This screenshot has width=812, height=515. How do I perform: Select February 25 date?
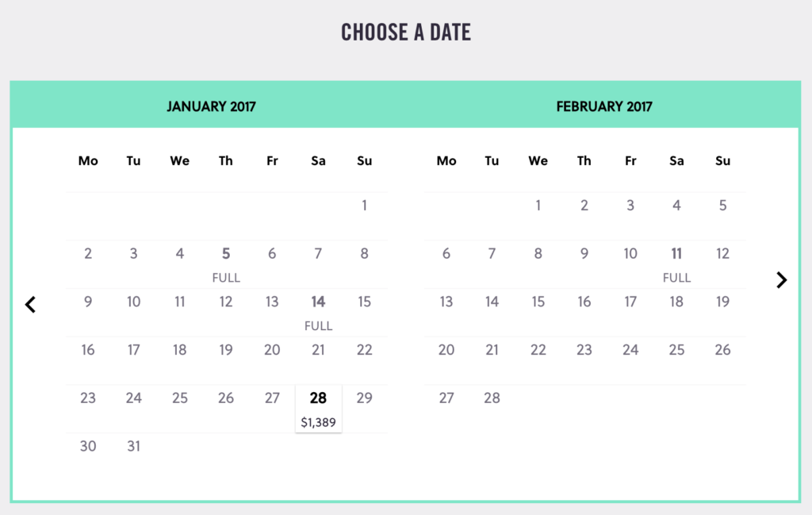tap(676, 360)
